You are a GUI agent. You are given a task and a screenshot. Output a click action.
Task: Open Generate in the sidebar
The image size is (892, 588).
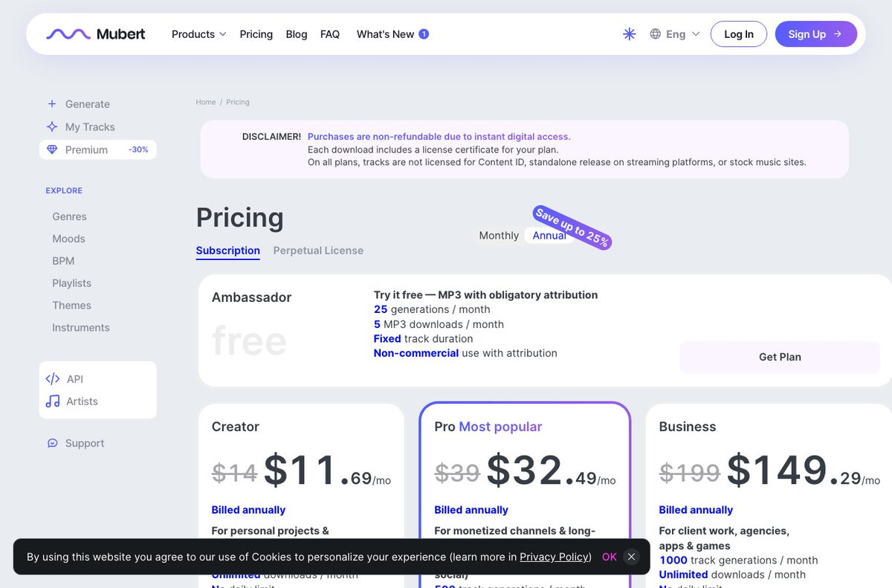87,104
